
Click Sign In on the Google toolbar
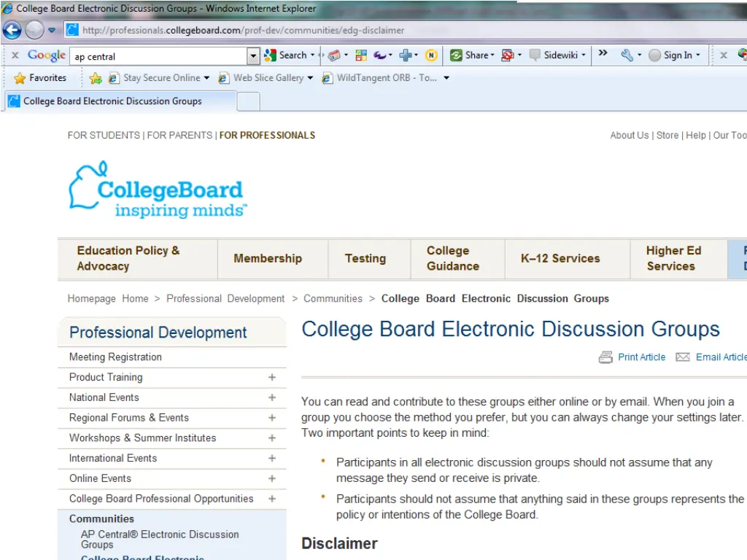[675, 55]
